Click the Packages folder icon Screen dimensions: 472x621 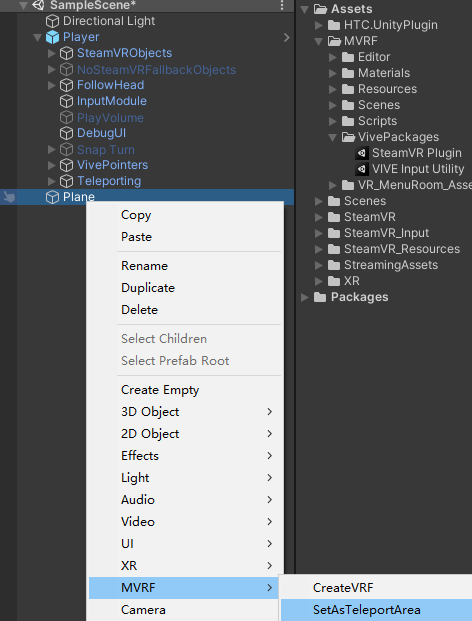pyautogui.click(x=320, y=297)
